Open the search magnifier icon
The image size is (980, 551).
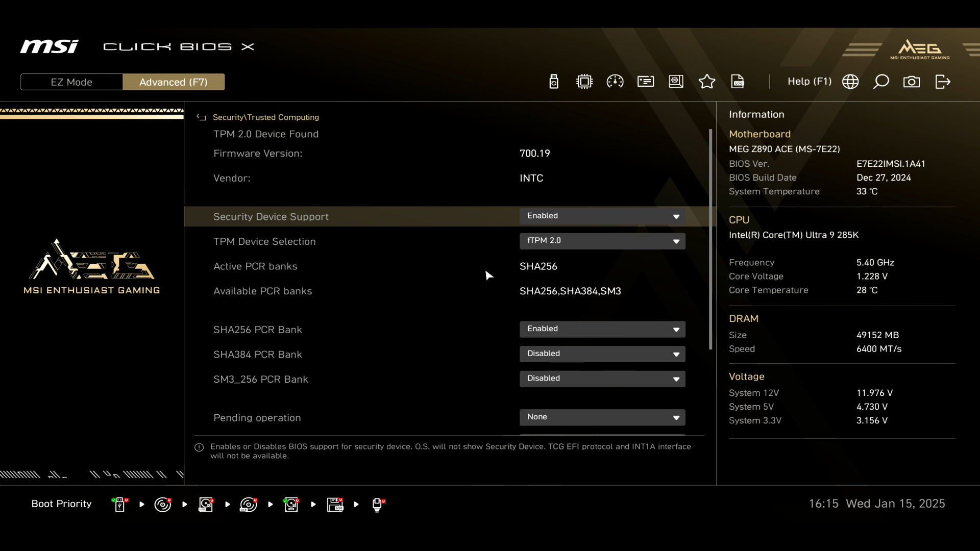(881, 82)
